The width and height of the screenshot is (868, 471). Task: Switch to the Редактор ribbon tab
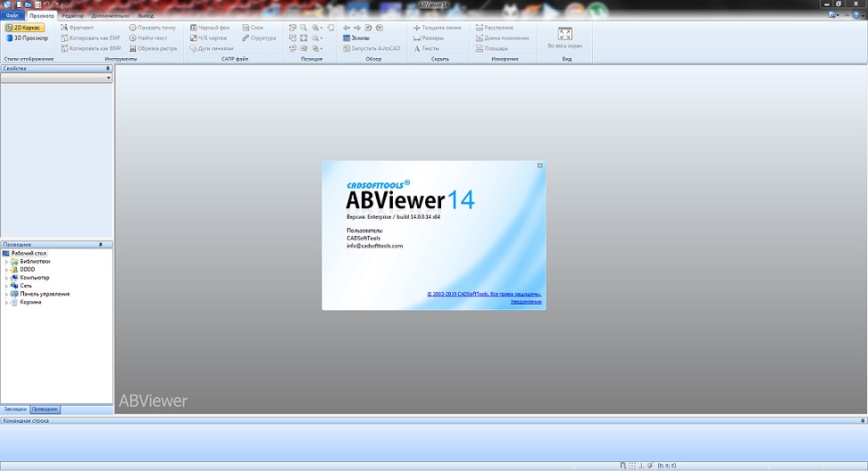(72, 15)
